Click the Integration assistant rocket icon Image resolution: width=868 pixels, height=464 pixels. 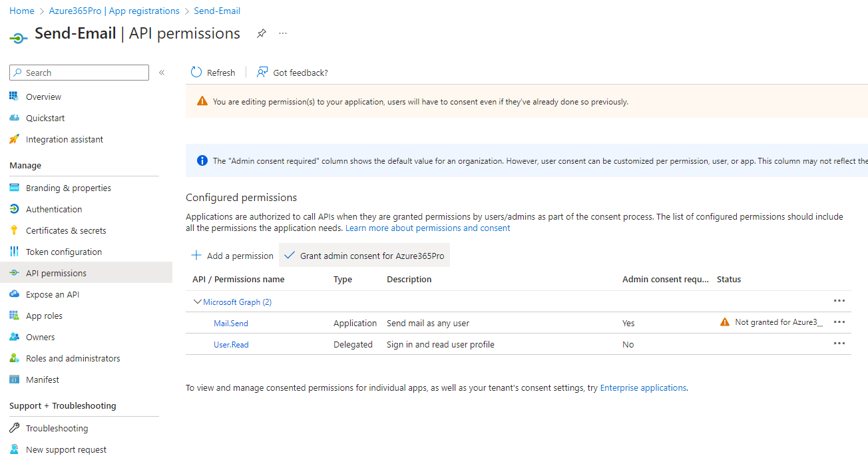pos(14,139)
